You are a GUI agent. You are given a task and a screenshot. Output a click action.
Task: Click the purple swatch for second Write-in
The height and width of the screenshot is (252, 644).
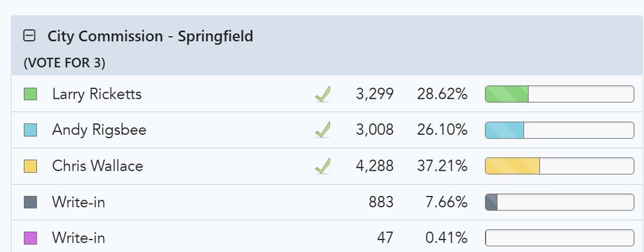(30, 238)
